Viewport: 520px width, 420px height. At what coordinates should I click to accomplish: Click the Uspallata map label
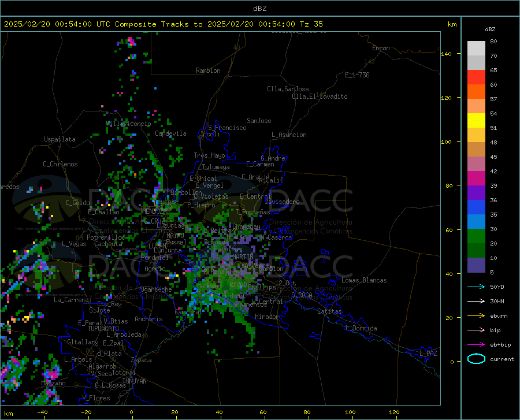(60, 139)
